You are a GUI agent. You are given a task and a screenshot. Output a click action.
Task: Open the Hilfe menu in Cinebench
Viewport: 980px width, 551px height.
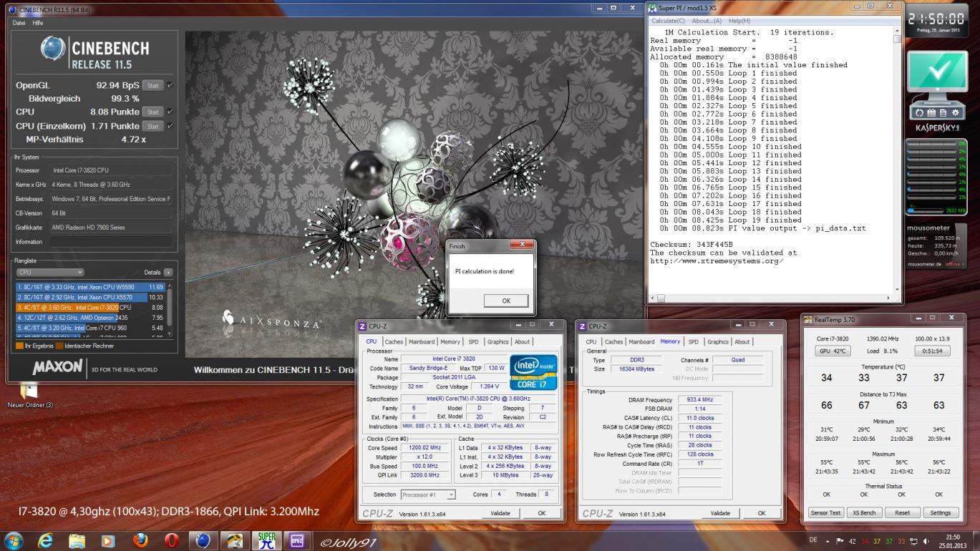pyautogui.click(x=37, y=23)
